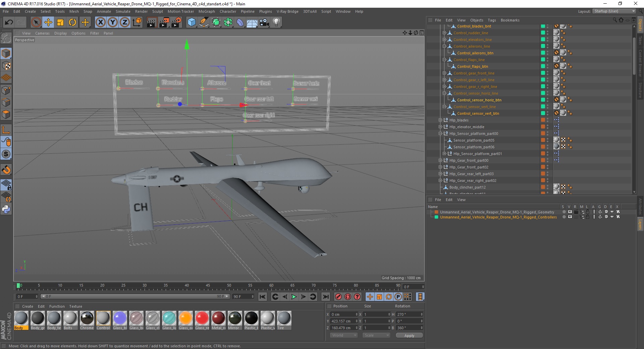The height and width of the screenshot is (349, 644).
Task: Play the animation forward
Action: 294,297
